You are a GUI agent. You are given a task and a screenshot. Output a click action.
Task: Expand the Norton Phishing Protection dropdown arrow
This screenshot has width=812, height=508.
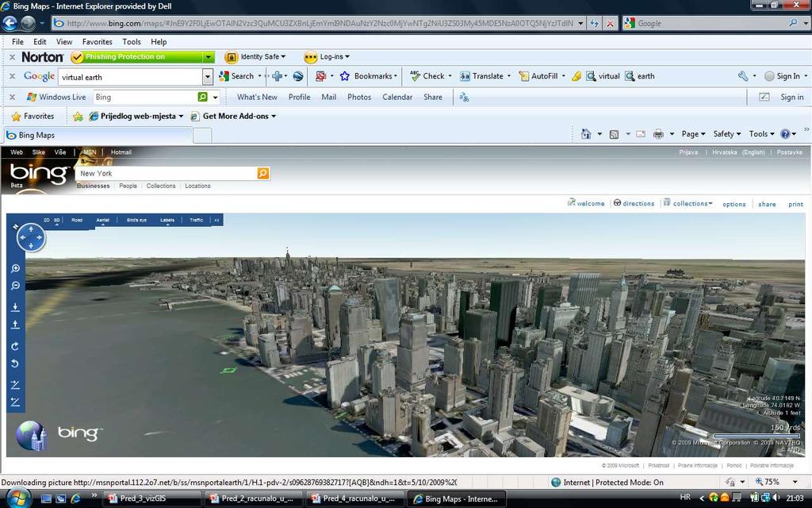(x=209, y=57)
